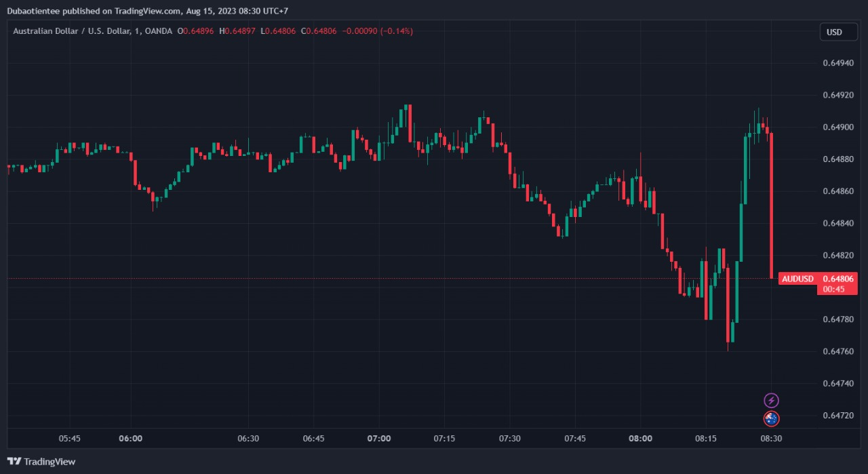Click the 00:45 candle countdown timer
This screenshot has width=868, height=474.
tap(833, 290)
